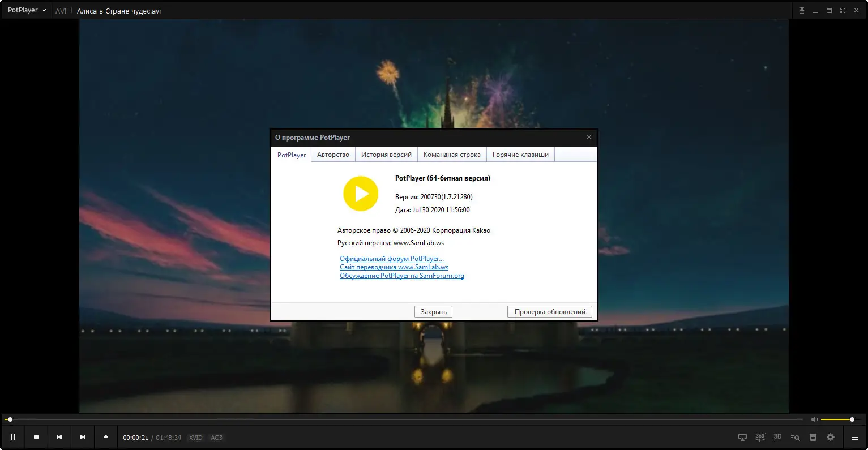Open a file using the eject icon
Viewport: 868px width, 450px height.
pos(106,437)
